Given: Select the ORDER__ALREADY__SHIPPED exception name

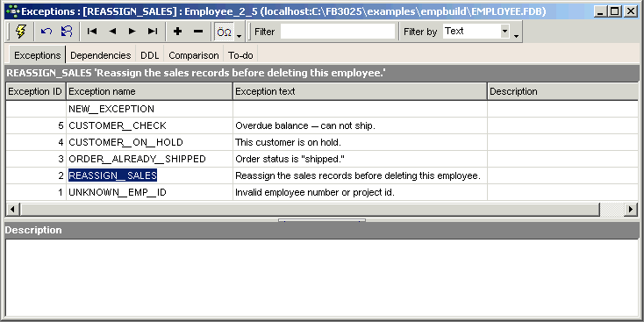Looking at the screenshot, I should click(x=137, y=159).
